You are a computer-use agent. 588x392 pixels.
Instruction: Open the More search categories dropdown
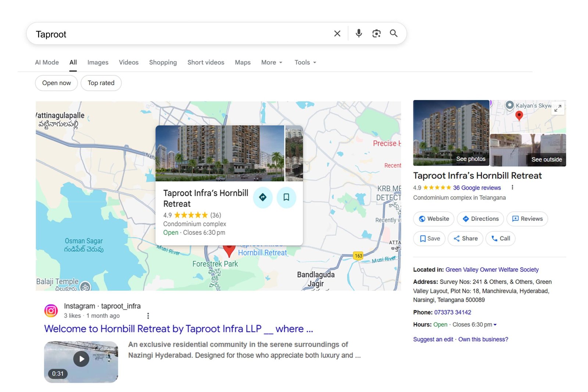pos(271,62)
